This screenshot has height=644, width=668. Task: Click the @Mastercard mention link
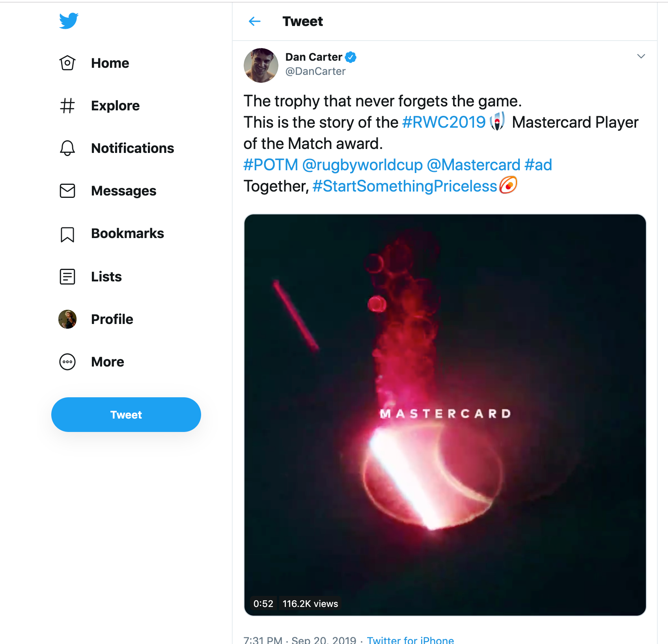pos(474,165)
